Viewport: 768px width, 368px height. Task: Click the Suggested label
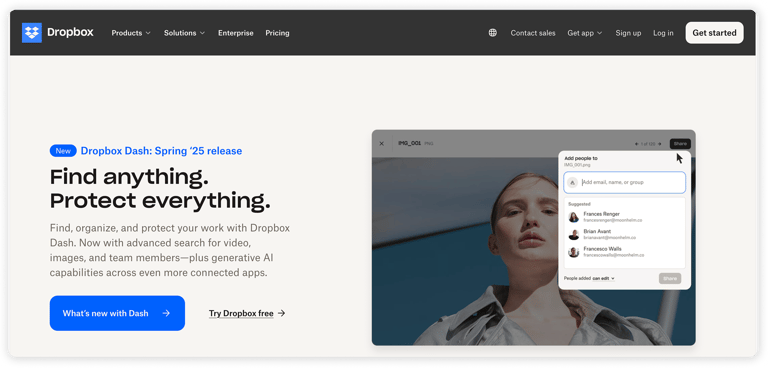pyautogui.click(x=579, y=204)
